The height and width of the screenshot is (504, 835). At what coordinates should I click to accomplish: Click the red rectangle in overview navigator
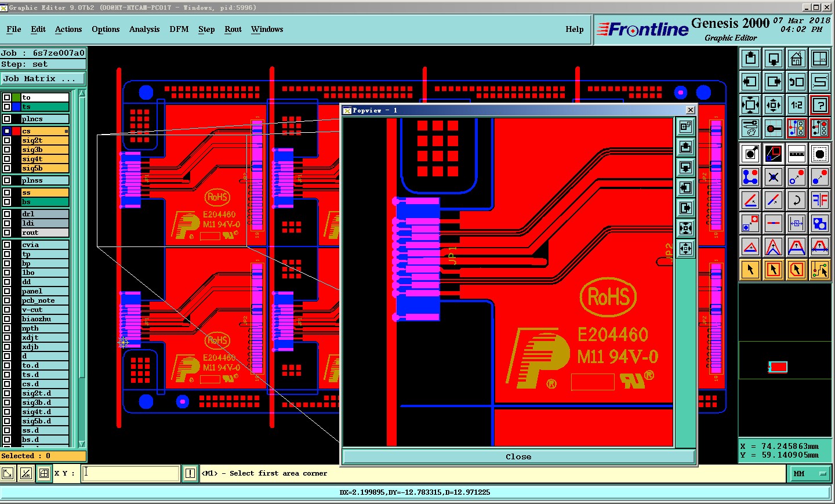click(778, 367)
